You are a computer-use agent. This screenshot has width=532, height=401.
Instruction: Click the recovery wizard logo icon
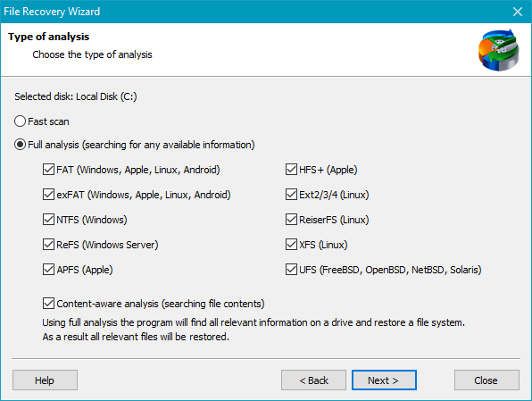coord(498,50)
